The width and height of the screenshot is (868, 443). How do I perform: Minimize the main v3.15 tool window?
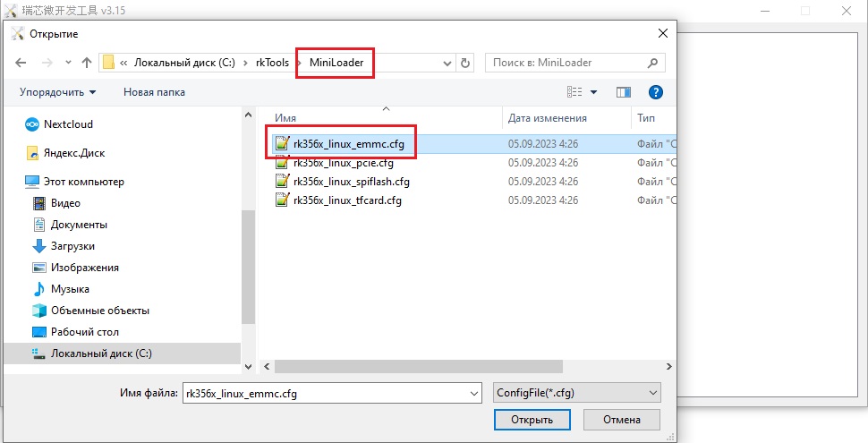tap(766, 11)
